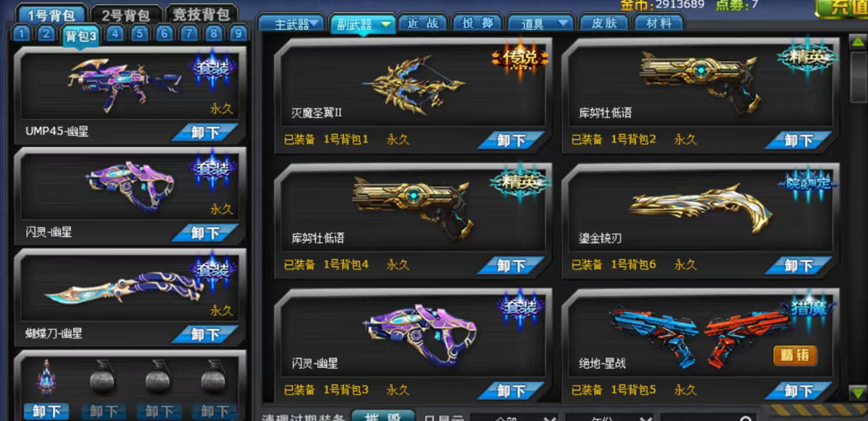Switch to the 2号背包 tab
Viewport: 868px width, 421px height.
pos(126,14)
